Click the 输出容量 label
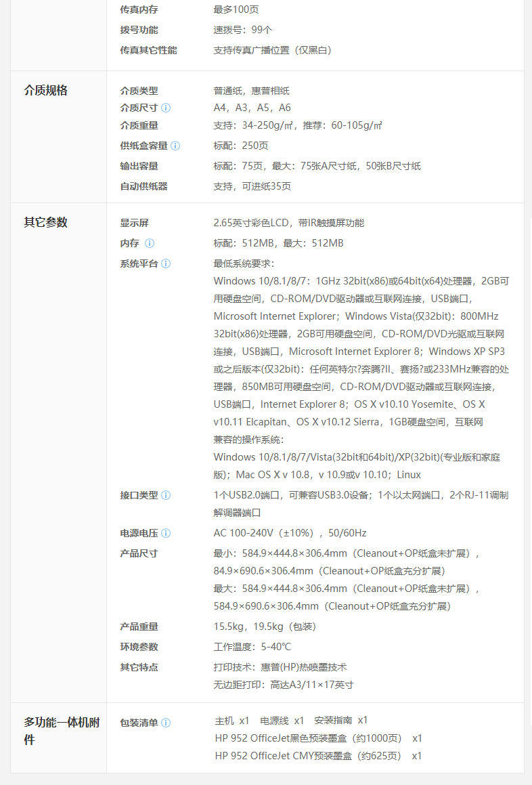 coord(139,166)
